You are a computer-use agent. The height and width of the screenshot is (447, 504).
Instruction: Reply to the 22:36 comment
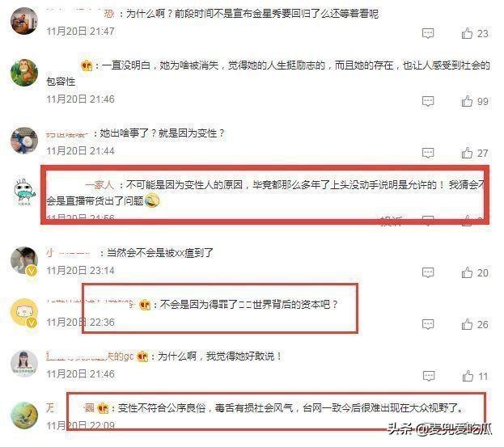coord(428,325)
